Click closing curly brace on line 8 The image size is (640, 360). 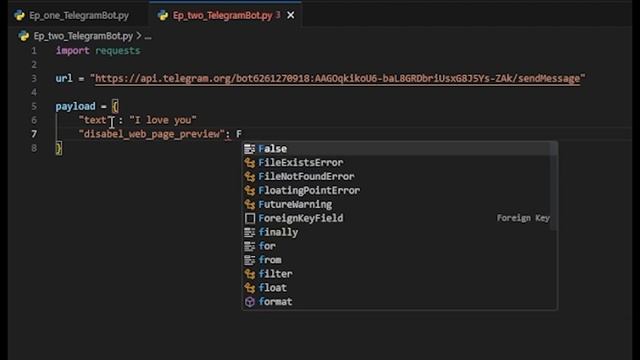coord(59,148)
